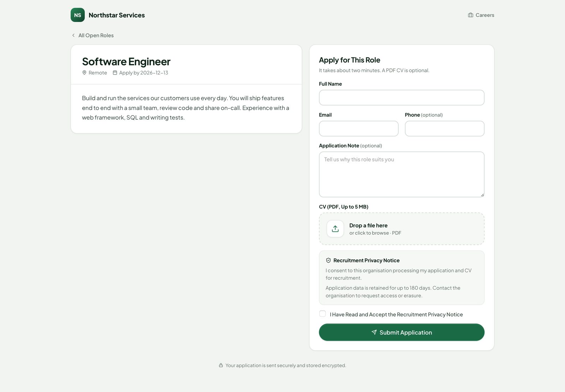Tick the Recruitment Privacy Notice acceptance checkbox

322,314
